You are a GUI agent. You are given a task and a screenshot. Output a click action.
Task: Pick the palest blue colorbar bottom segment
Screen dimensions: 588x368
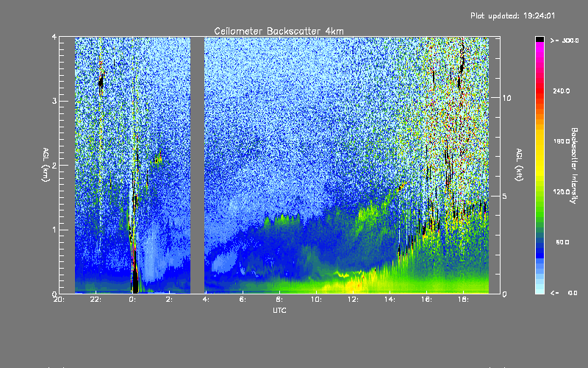pyautogui.click(x=539, y=291)
